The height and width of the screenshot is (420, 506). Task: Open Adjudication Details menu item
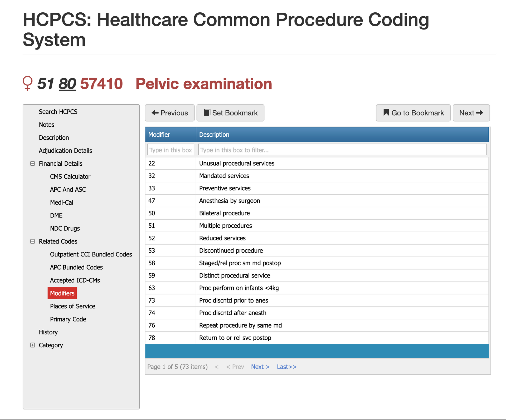coord(65,151)
